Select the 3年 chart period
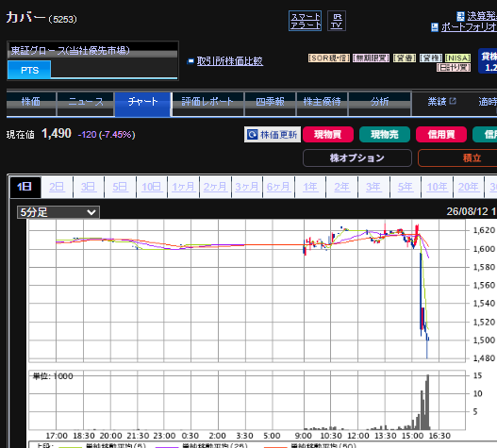Image resolution: width=497 pixels, height=448 pixels. point(373,187)
